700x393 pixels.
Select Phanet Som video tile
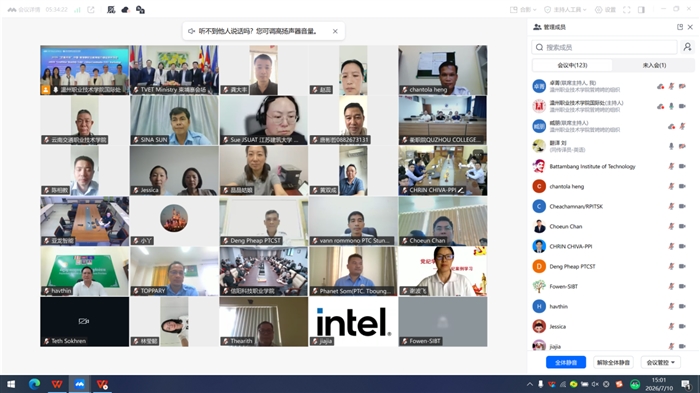pyautogui.click(x=353, y=271)
